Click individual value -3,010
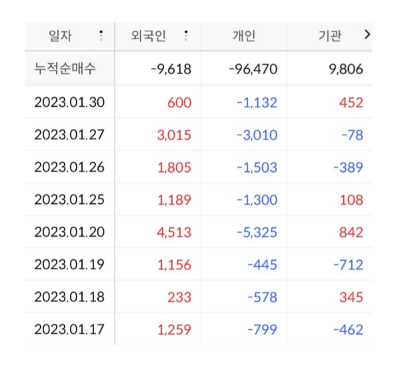Screen dimensions: 400x368 [x=257, y=135]
